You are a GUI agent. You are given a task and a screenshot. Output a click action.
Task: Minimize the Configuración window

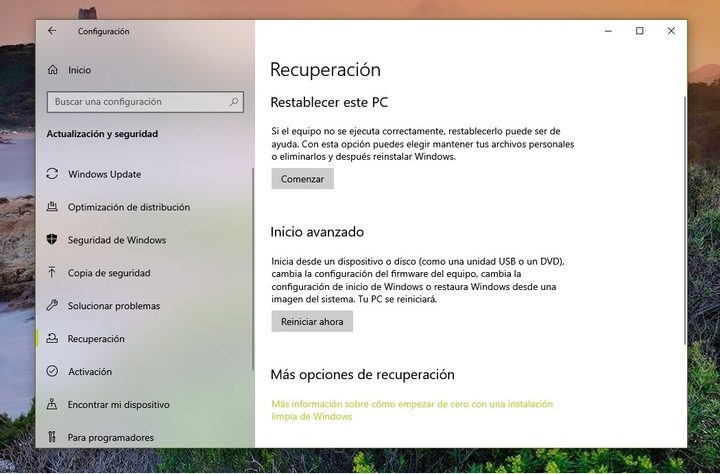click(608, 31)
